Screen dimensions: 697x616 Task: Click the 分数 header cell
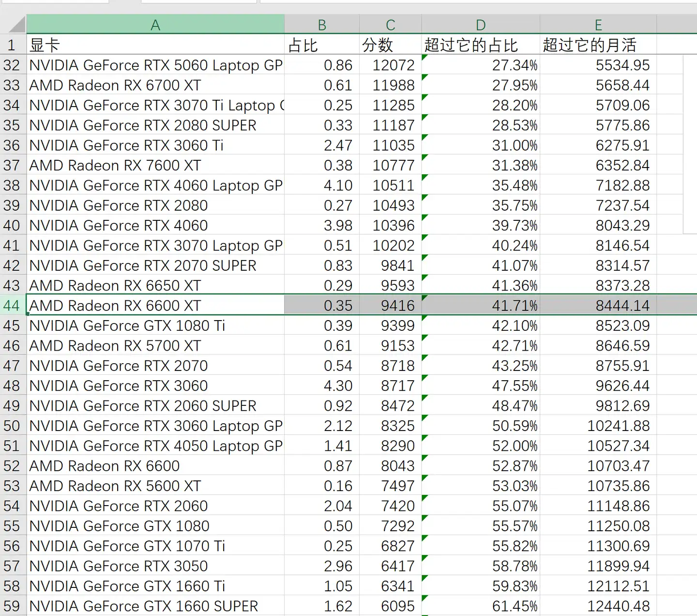click(391, 45)
